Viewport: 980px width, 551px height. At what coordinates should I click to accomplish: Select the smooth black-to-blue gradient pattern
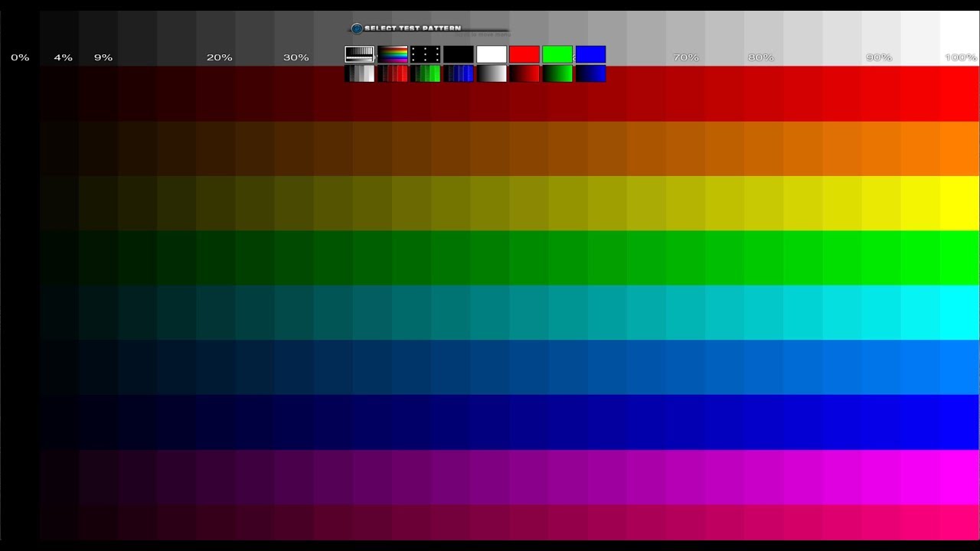(590, 73)
